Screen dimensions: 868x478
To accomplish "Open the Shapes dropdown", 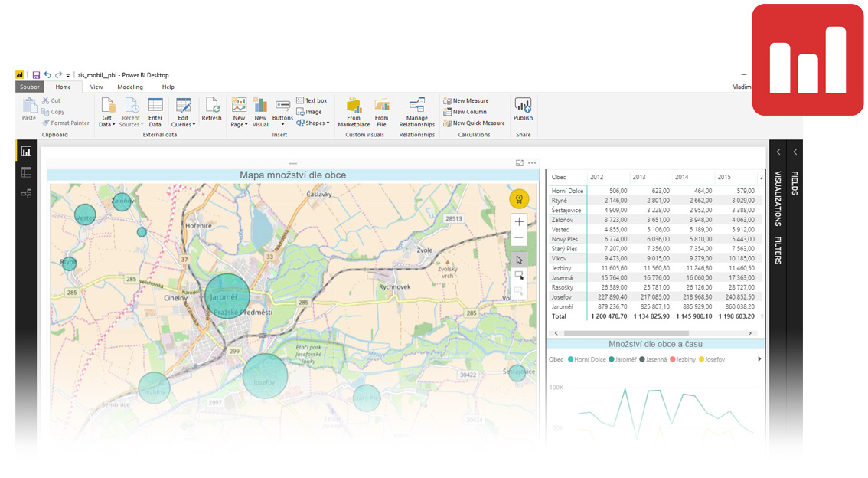I will point(313,123).
